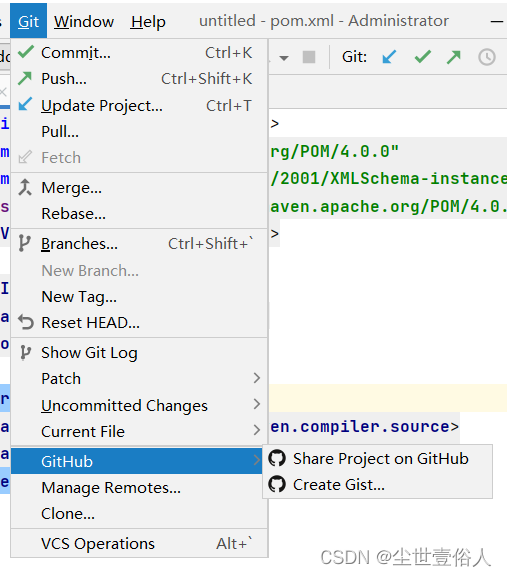
Task: Click Pull... in the Git menu
Action: point(139,132)
